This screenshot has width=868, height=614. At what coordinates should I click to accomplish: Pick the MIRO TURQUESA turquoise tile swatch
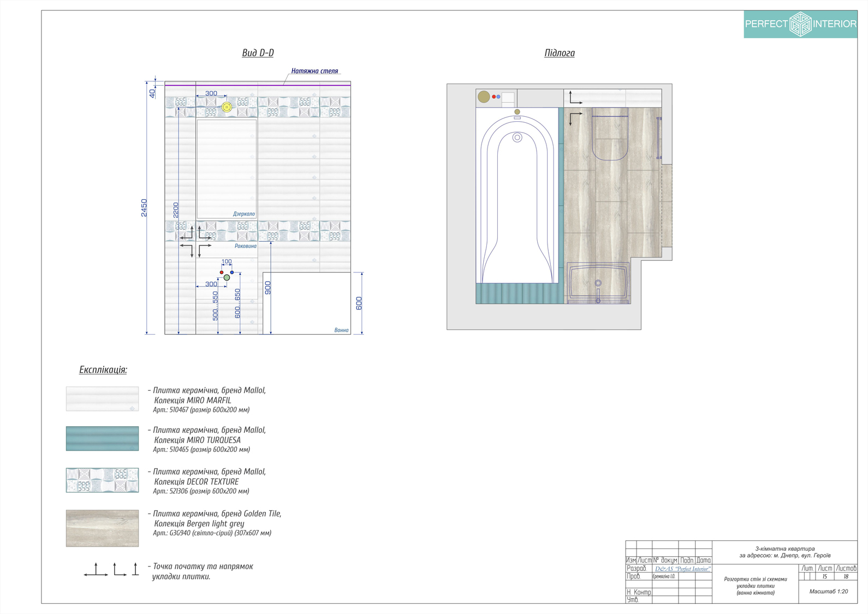pos(102,439)
